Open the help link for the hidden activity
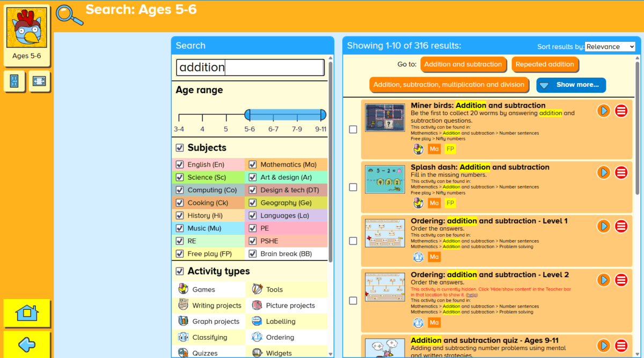The image size is (644, 358). 471,295
